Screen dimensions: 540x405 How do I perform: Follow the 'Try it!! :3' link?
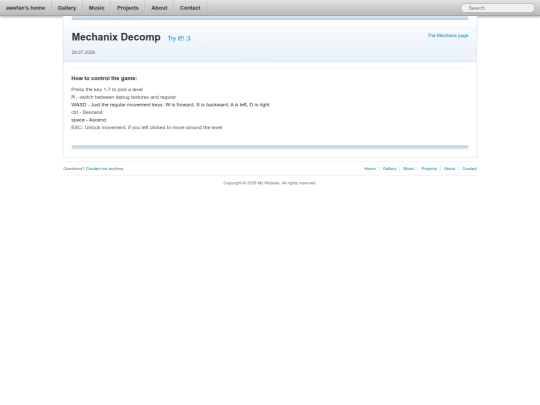[179, 38]
